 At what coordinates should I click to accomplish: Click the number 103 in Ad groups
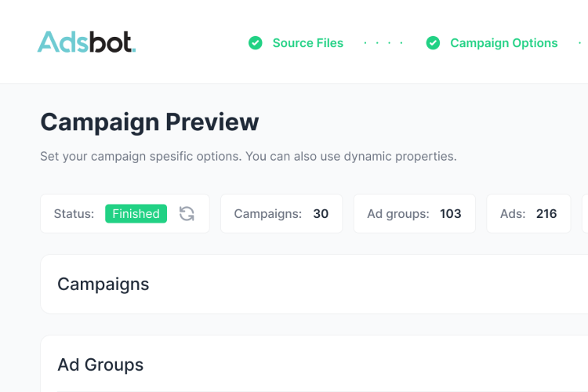click(x=450, y=214)
